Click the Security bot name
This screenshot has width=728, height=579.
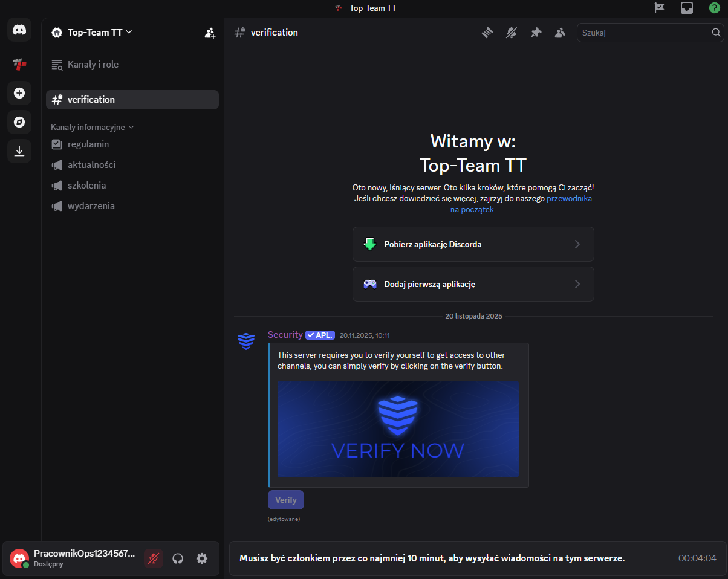[285, 335]
